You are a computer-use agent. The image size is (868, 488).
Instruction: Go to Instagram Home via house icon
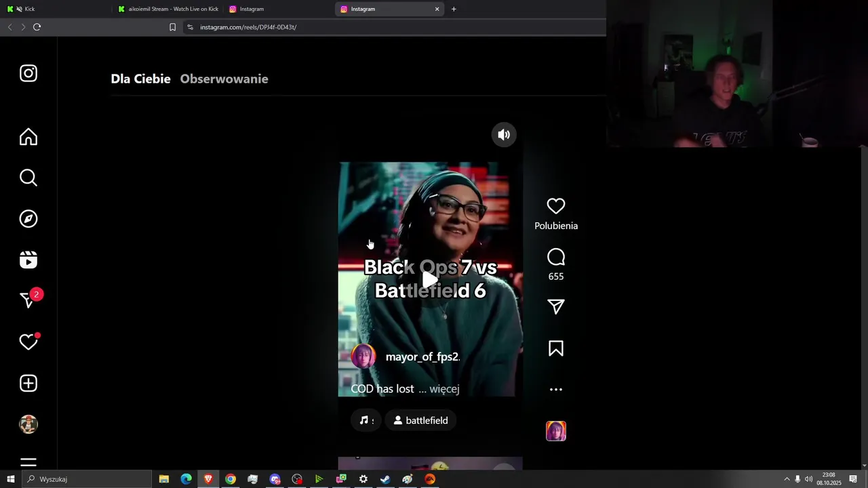coord(28,137)
